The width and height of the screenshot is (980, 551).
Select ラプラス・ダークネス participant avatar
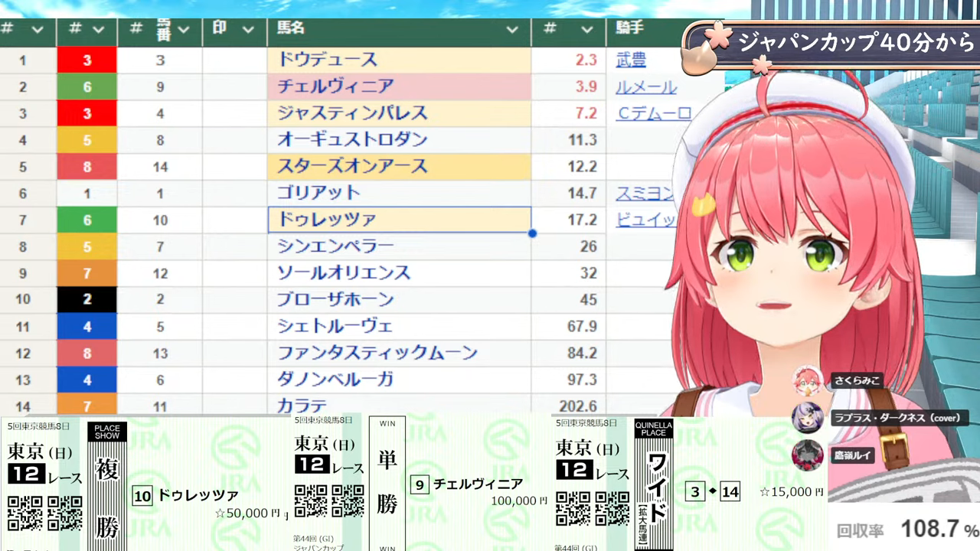click(806, 418)
